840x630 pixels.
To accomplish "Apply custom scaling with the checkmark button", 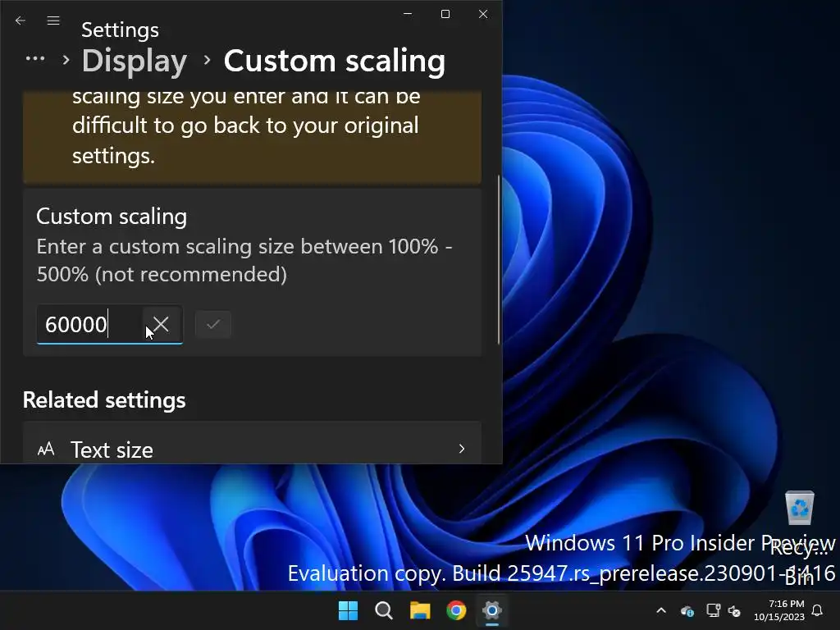I will tap(213, 324).
